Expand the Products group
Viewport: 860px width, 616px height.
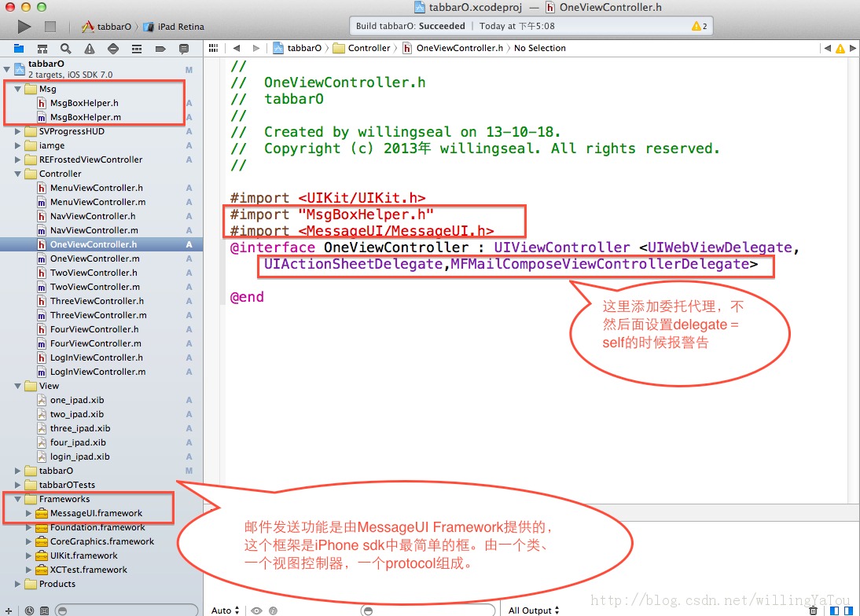pos(17,585)
